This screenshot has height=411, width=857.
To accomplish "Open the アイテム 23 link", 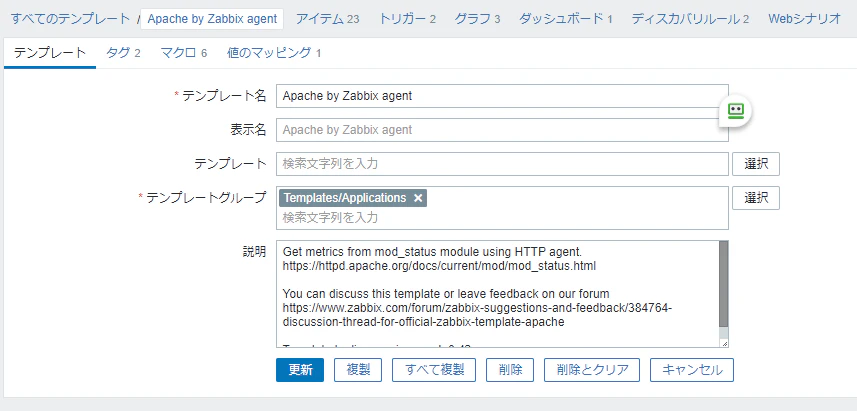I will pyautogui.click(x=327, y=19).
